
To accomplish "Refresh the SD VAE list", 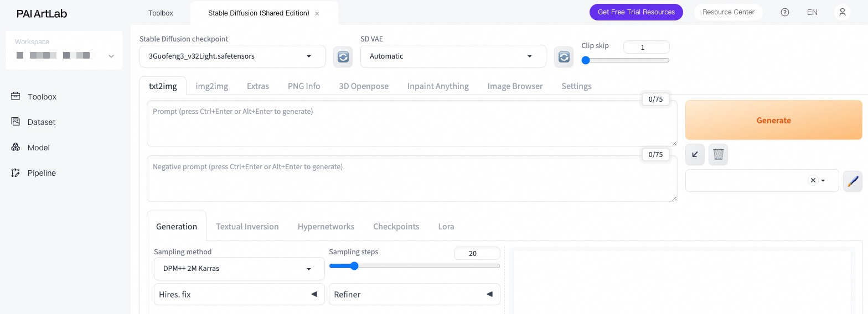I will 564,56.
